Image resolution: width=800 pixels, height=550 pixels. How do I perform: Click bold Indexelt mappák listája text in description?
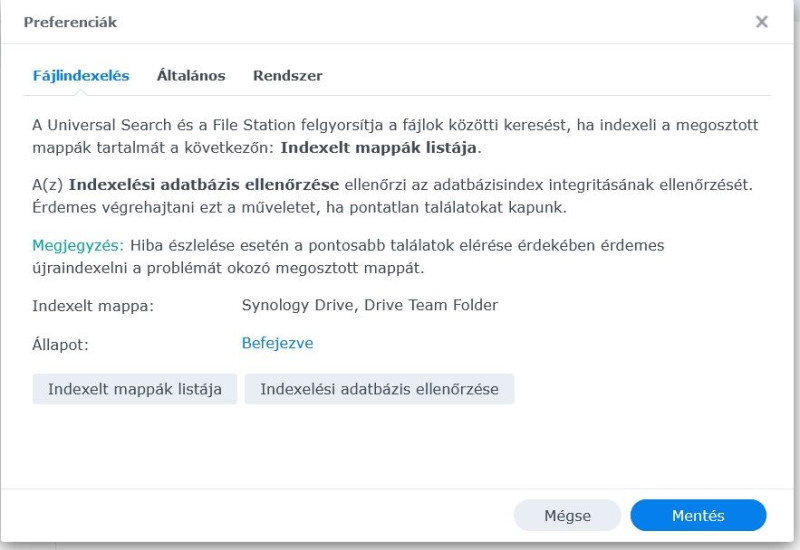click(x=379, y=147)
